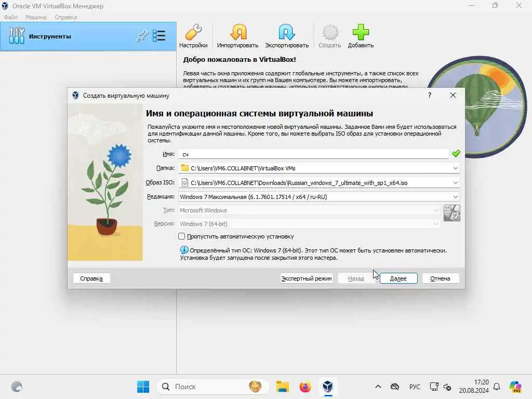Viewport: 532px width, 399px height.
Task: Open the Машина menu
Action: [36, 17]
